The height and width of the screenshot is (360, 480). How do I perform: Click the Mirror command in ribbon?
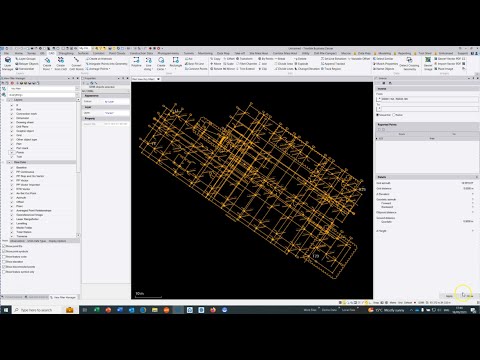229,69
